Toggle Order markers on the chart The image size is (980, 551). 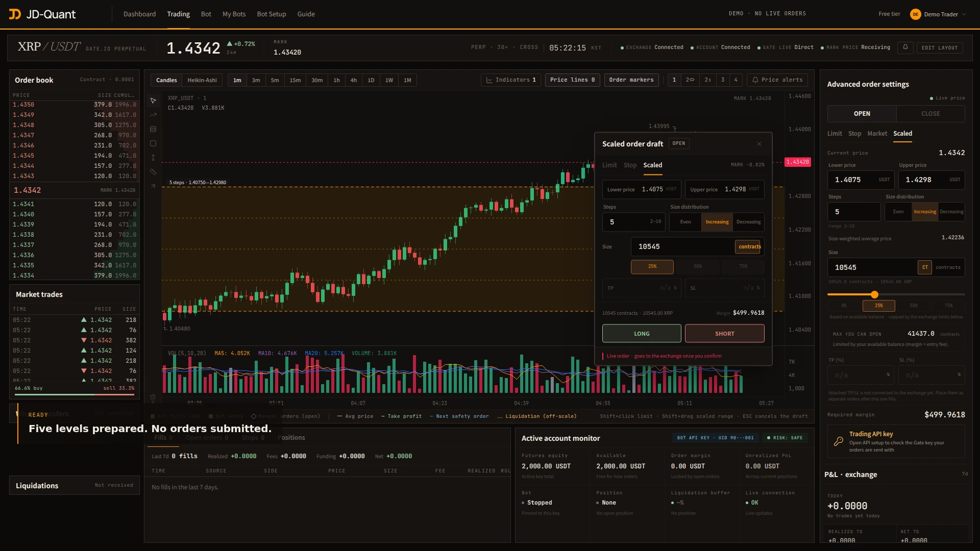point(631,80)
